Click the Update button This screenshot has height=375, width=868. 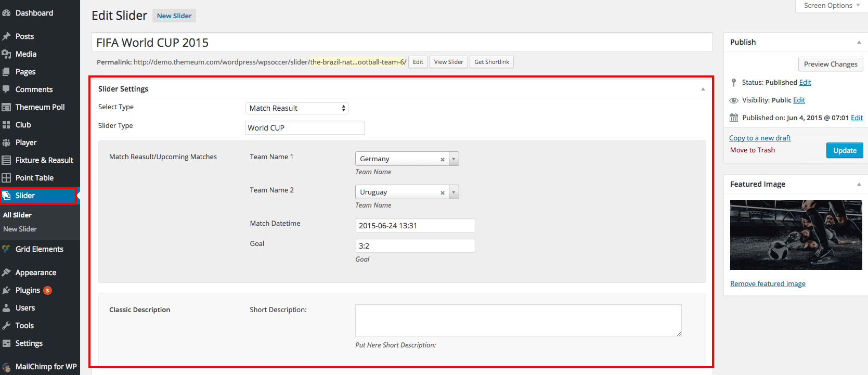pyautogui.click(x=845, y=150)
